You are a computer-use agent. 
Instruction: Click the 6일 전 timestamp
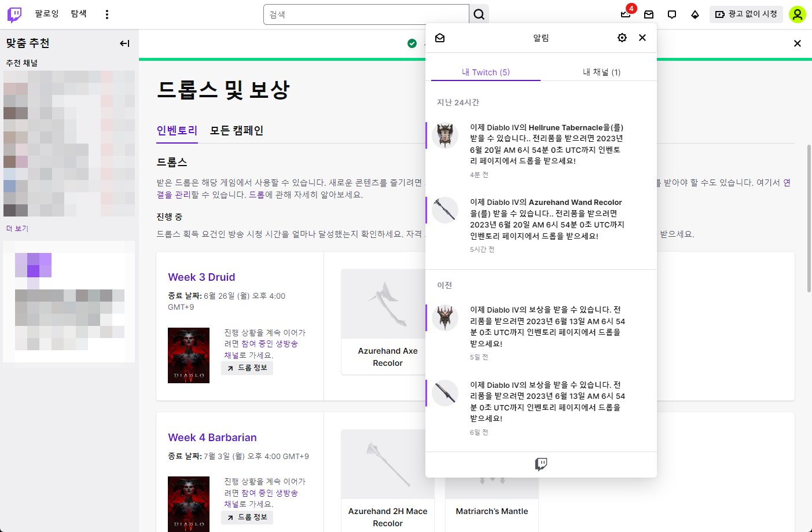(x=479, y=432)
